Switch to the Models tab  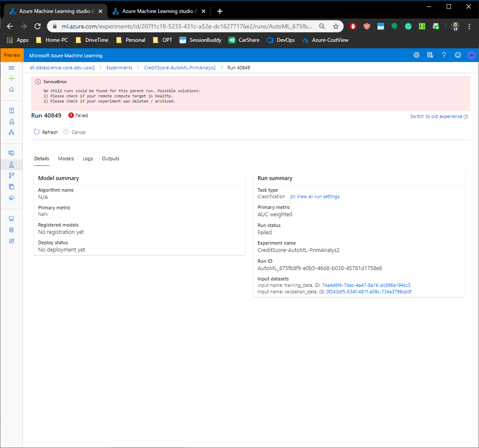(x=66, y=159)
